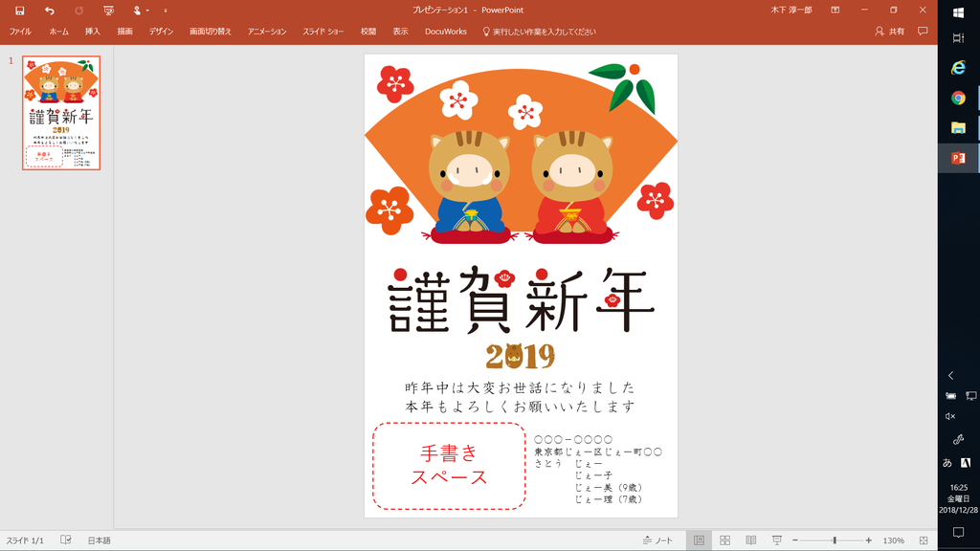The height and width of the screenshot is (551, 980).
Task: Click the zoom slider handle
Action: 835,540
